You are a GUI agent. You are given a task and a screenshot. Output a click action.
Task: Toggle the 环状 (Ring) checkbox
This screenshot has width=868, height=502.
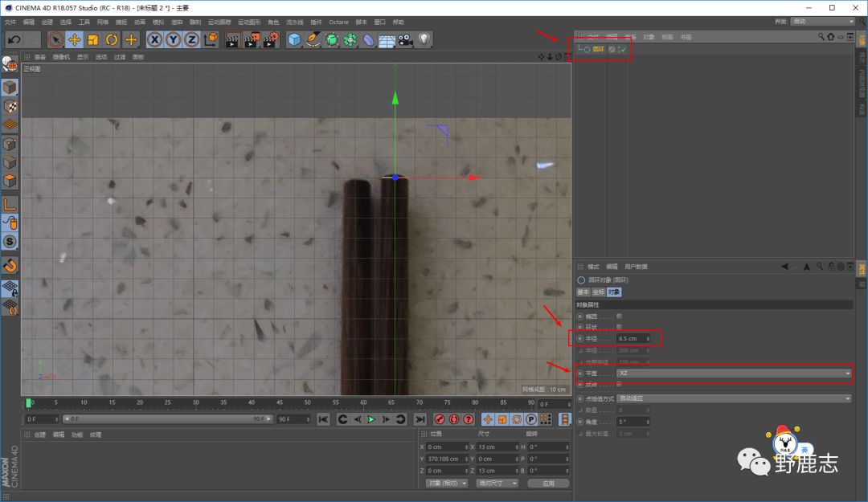[619, 327]
